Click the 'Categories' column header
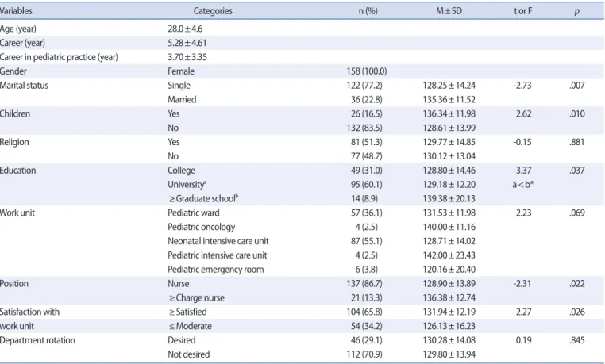This screenshot has height=364, width=605. [213, 11]
